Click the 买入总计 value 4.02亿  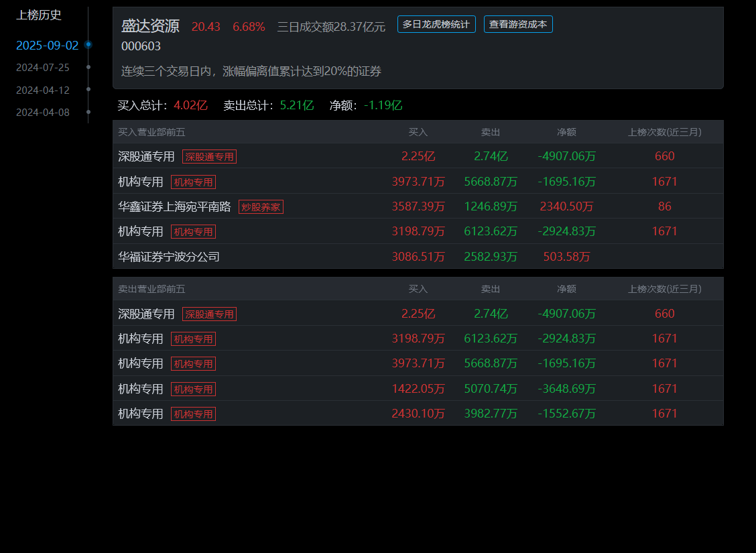pyautogui.click(x=190, y=105)
